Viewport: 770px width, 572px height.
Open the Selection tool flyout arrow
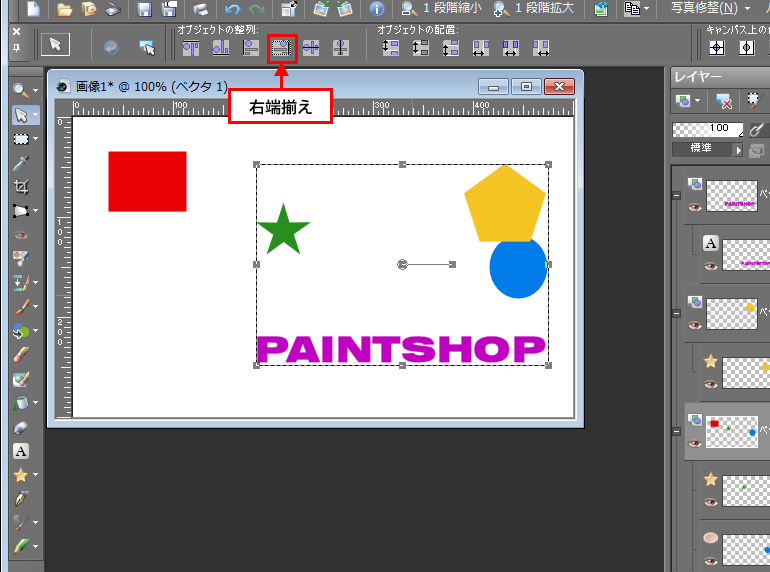(x=35, y=139)
